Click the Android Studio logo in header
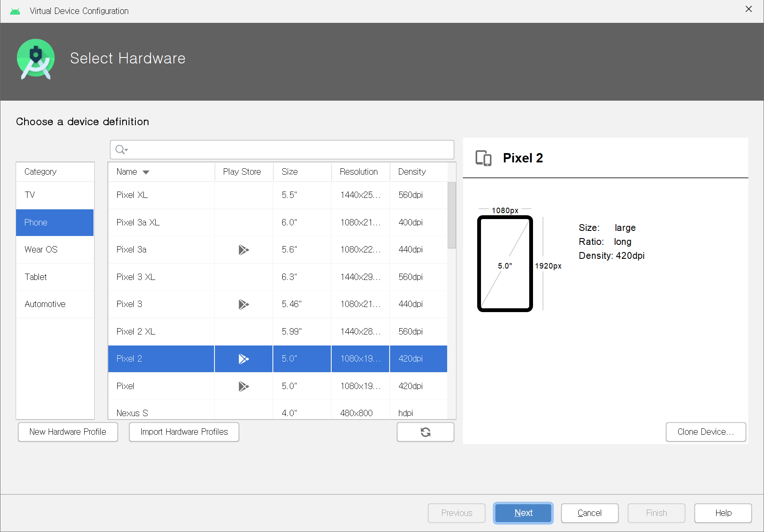764x532 pixels. (36, 59)
